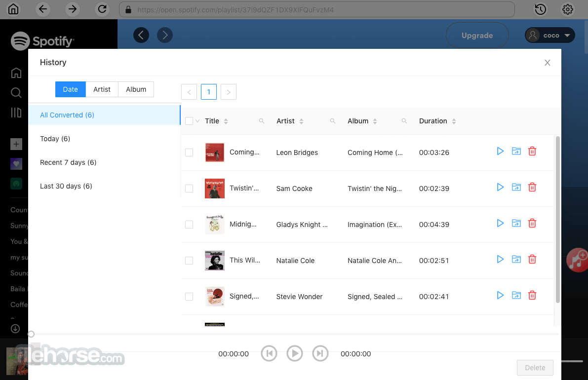Reload the page with the refresh icon
This screenshot has width=588, height=380.
click(x=102, y=9)
